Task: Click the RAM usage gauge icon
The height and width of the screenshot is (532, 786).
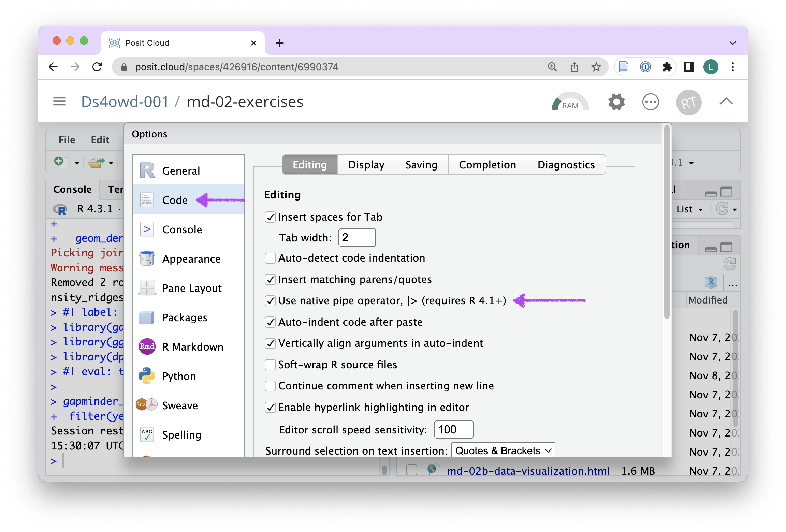Action: pos(570,102)
